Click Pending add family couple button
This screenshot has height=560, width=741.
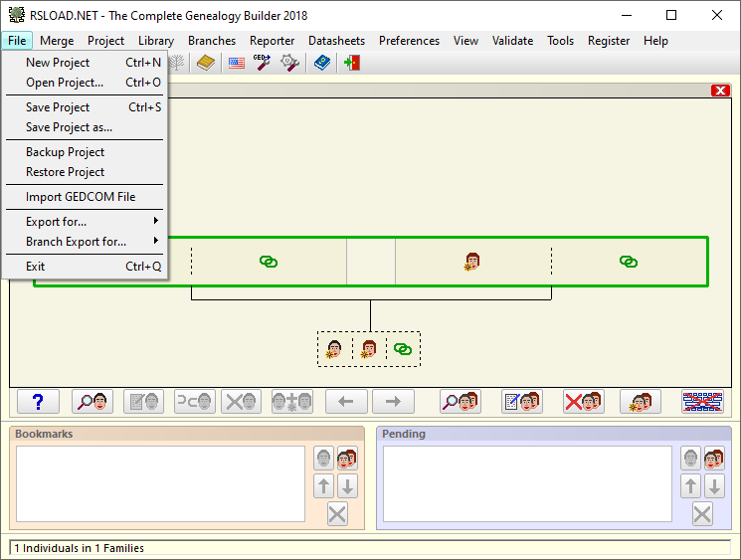pyautogui.click(x=714, y=458)
